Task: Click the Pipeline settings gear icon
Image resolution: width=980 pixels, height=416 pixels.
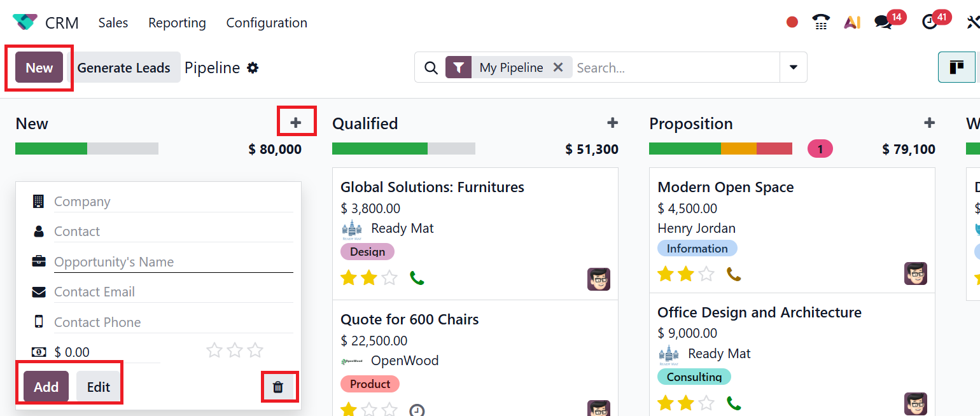Action: tap(253, 68)
